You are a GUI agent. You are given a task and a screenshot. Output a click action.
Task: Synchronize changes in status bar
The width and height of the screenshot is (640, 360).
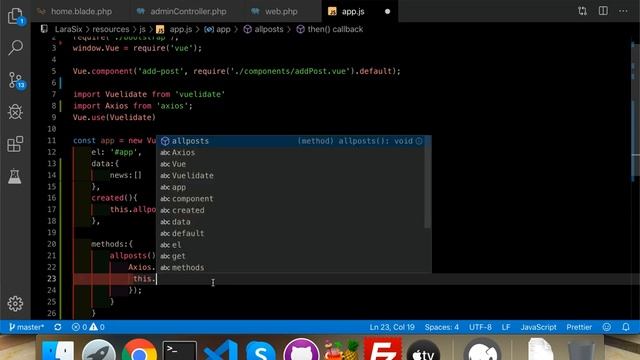click(x=58, y=327)
